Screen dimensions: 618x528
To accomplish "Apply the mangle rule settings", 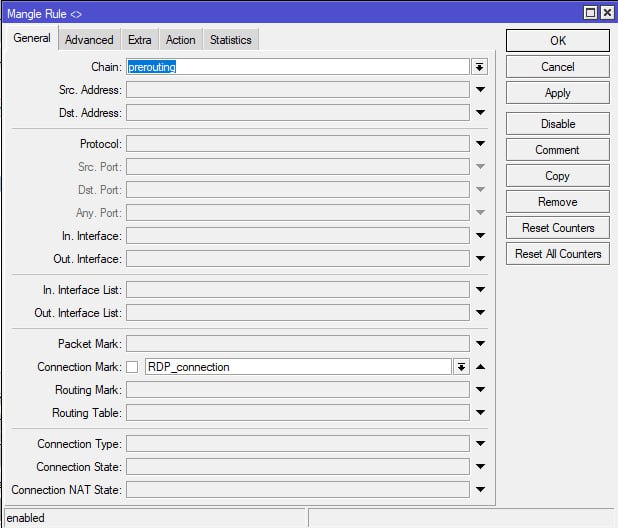I will tap(558, 93).
